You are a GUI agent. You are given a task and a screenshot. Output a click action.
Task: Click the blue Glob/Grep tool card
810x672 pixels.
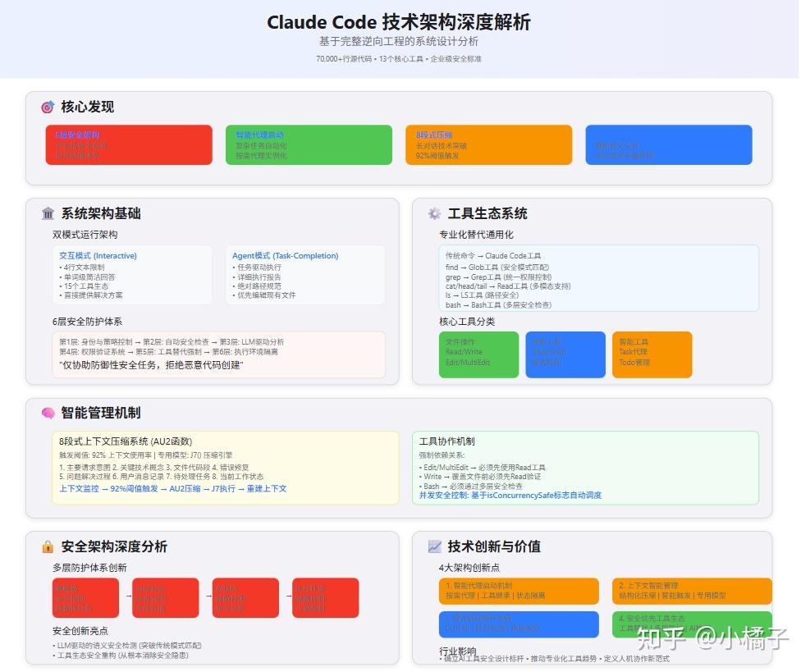click(x=565, y=354)
